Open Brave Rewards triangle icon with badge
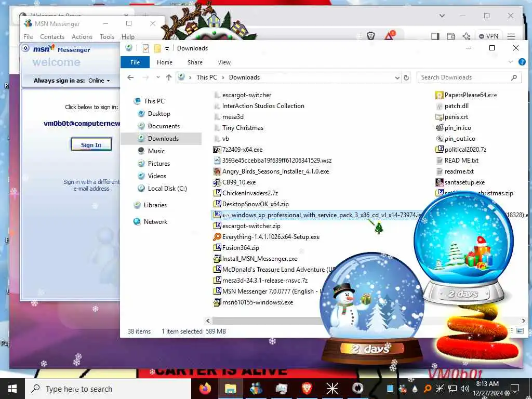The height and width of the screenshot is (399, 532). [x=389, y=35]
